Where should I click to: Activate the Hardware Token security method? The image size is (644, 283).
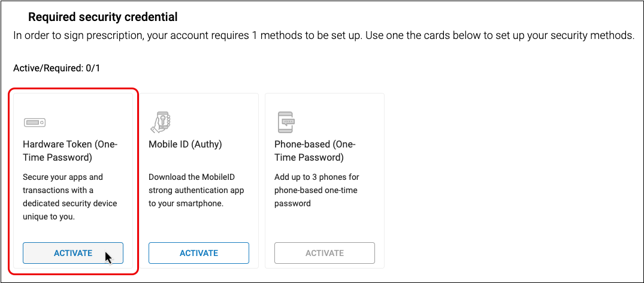[x=73, y=253]
